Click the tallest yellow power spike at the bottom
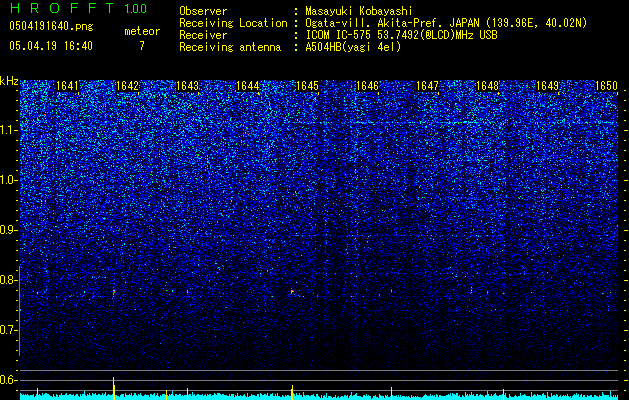Image resolution: width=629 pixels, height=400 pixels. (114, 388)
